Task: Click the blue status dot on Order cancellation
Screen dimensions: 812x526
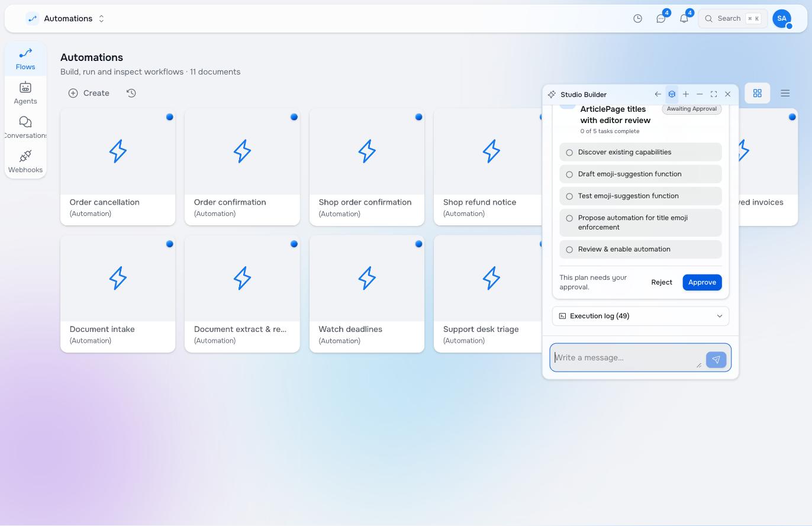Action: point(170,117)
